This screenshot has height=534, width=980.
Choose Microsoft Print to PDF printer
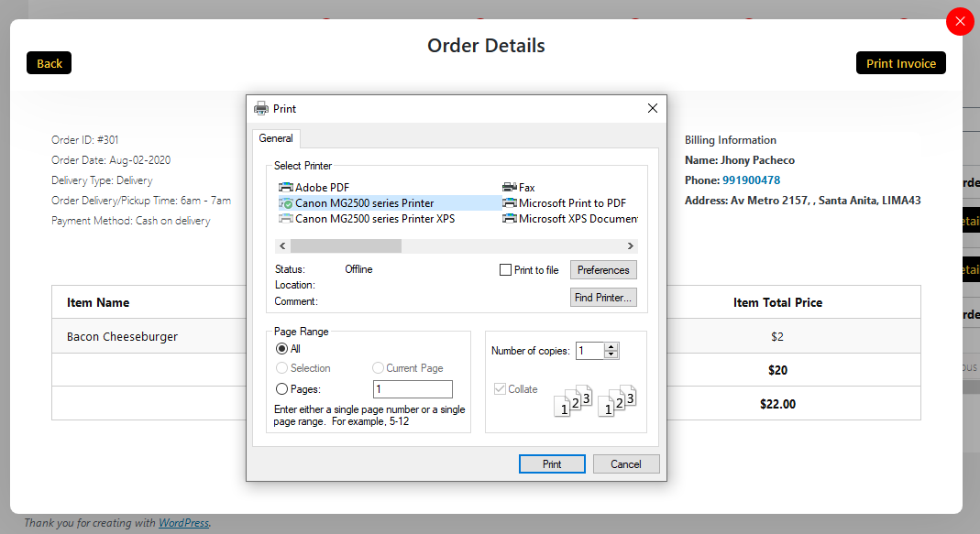point(565,203)
